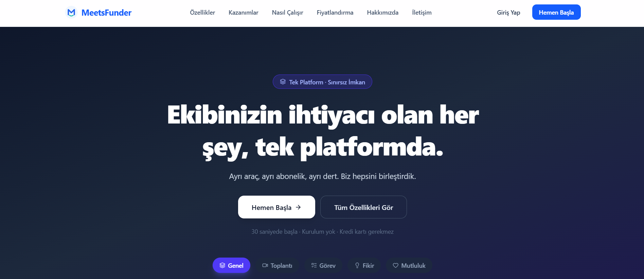Click the MeetsFunder M logo icon
644x279 pixels.
pos(71,13)
